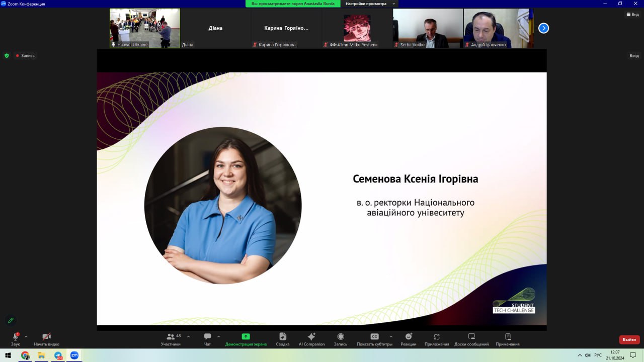Toggle the microphone Звук button
Screen dimensions: 644x362
pyautogui.click(x=15, y=339)
